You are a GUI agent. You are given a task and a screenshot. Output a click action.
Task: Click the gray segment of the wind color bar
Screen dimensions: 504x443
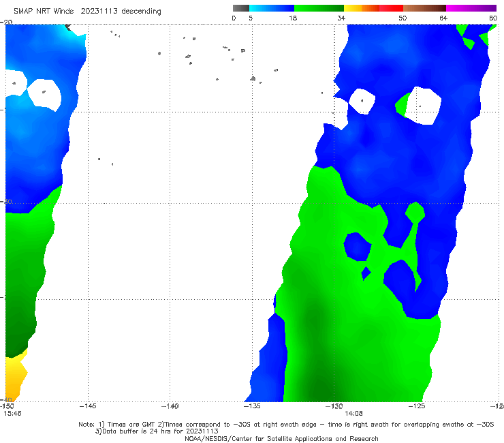tap(240, 8)
